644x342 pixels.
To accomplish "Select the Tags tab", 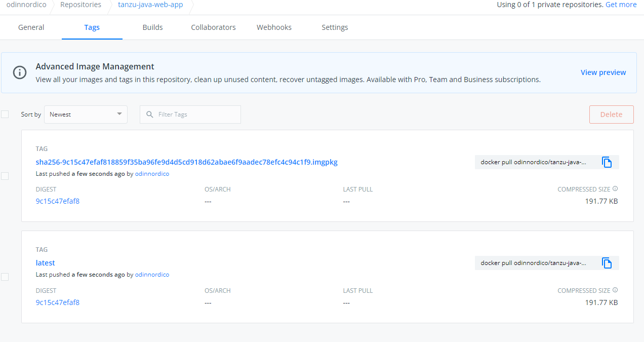I will pos(92,27).
